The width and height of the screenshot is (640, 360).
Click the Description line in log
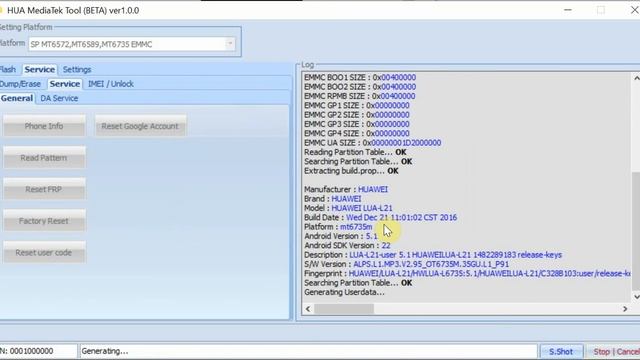[433, 255]
